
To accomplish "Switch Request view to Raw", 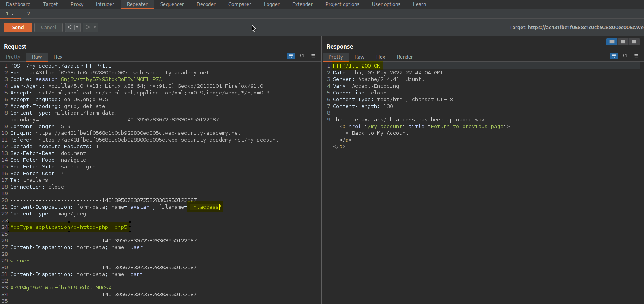I will click(x=37, y=57).
